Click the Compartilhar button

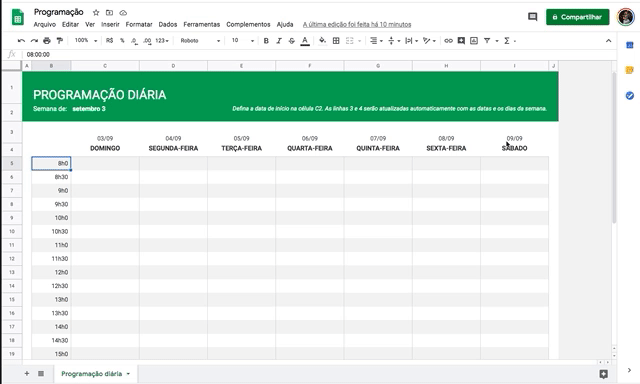point(578,17)
